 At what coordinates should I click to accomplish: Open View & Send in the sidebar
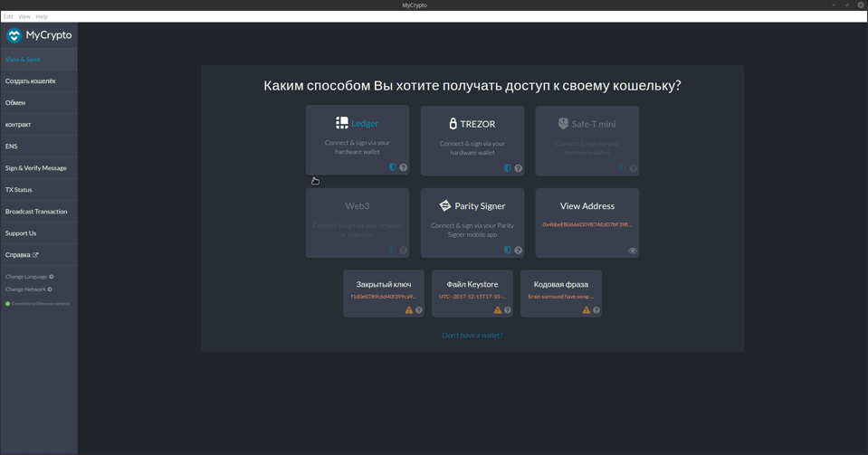coord(39,59)
